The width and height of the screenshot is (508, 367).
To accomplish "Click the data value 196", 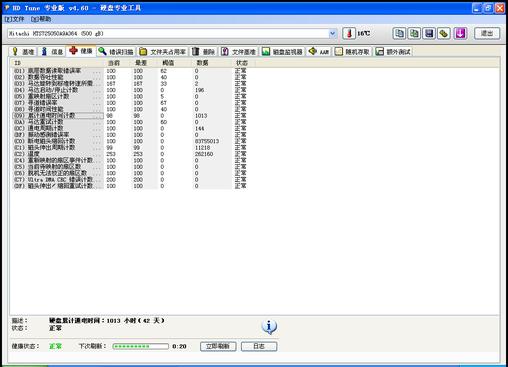I will click(199, 90).
